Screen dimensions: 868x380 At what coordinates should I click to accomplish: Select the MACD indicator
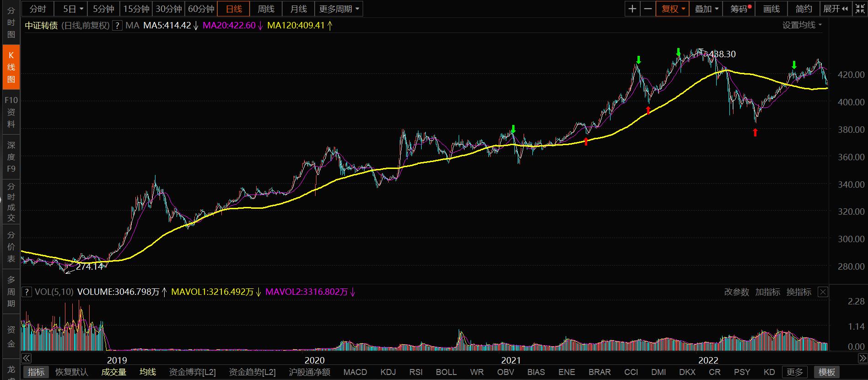coord(355,372)
